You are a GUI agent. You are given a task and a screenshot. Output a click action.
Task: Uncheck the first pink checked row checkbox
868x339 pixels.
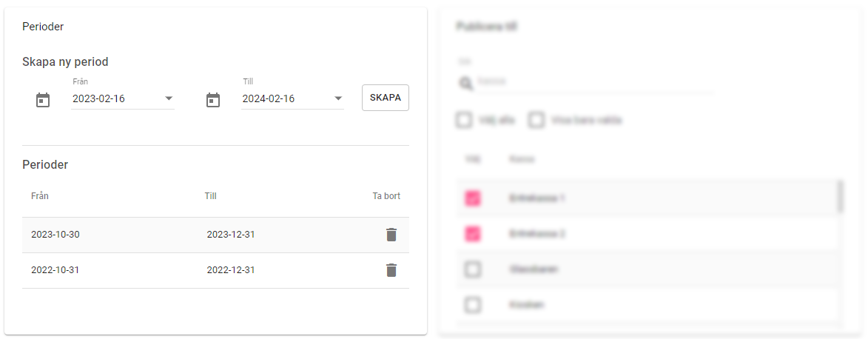click(473, 198)
